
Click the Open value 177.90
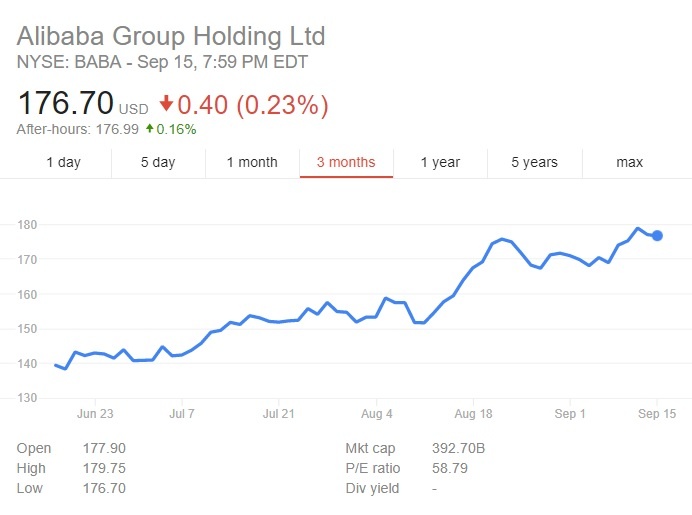[104, 448]
